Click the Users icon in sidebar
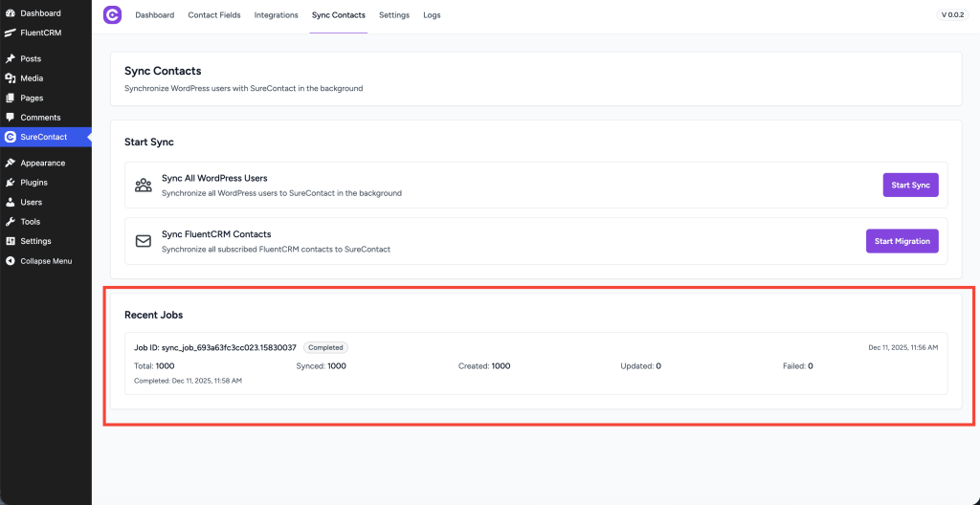Image resolution: width=980 pixels, height=505 pixels. 11,202
